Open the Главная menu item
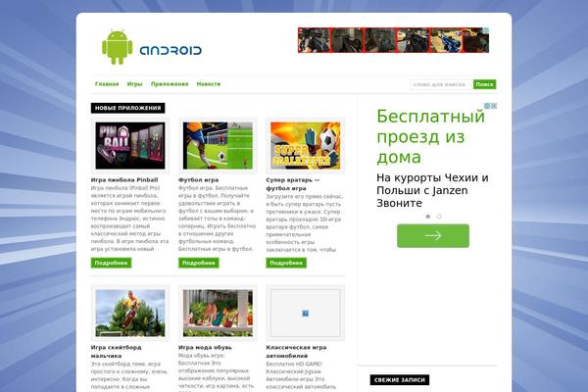The width and height of the screenshot is (588, 392). click(x=107, y=84)
